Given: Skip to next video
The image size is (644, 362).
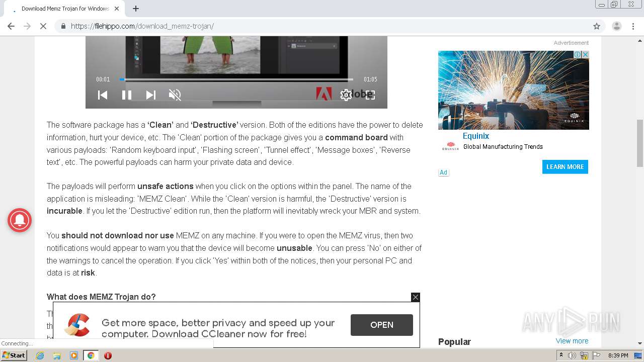Looking at the screenshot, I should (x=150, y=95).
